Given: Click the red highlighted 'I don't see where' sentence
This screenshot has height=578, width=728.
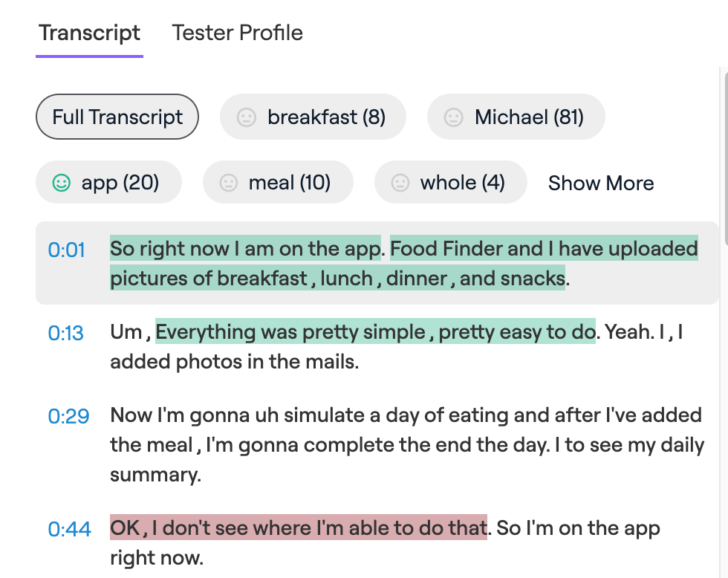Looking at the screenshot, I should (x=299, y=528).
